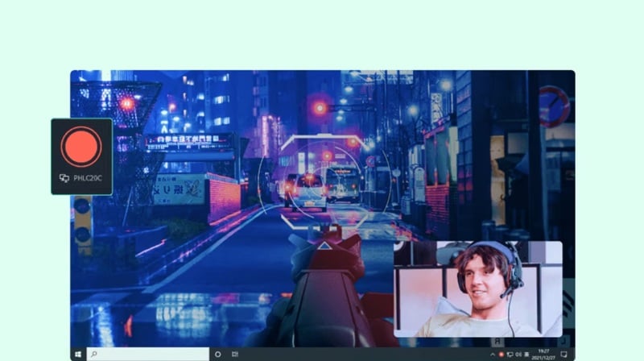Viewport: 644px width, 361px height.
Task: Click the taskbar search box
Action: (148, 354)
